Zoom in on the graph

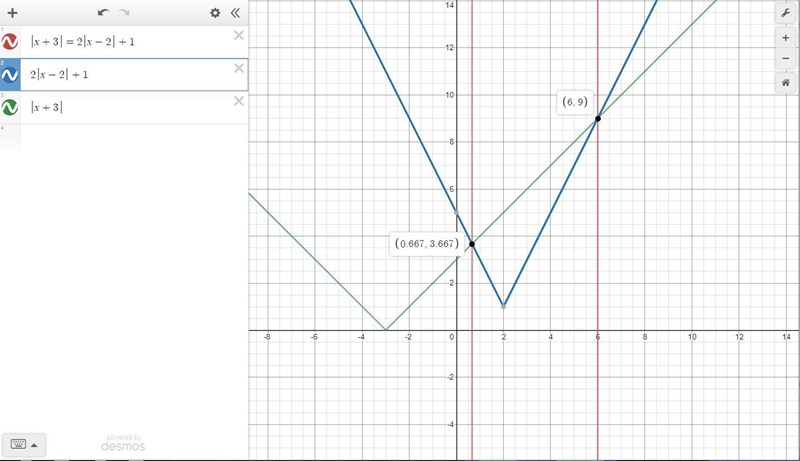786,38
